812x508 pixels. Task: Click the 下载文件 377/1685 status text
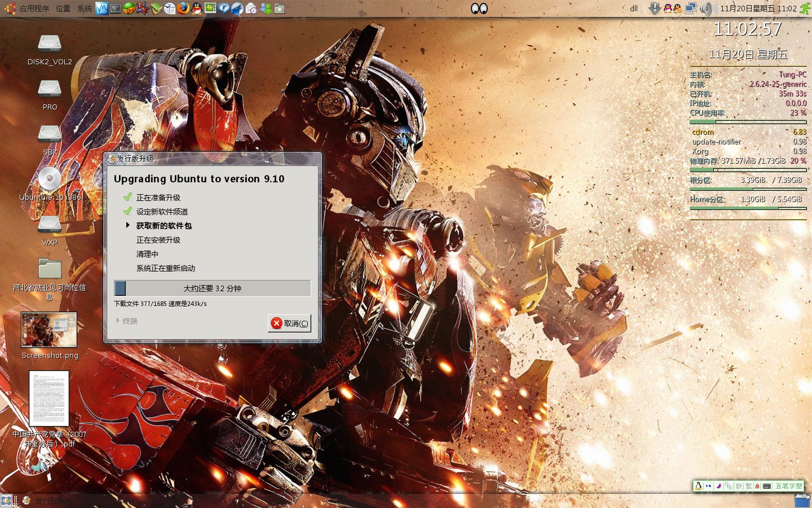(x=160, y=304)
